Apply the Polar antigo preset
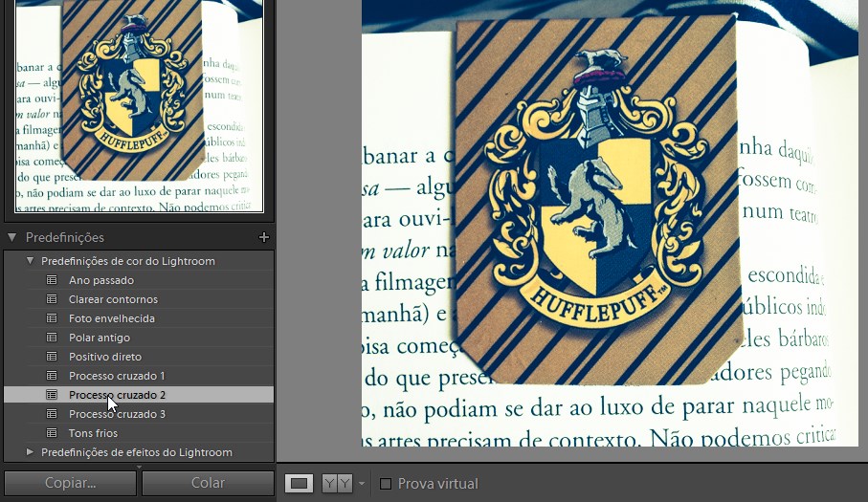The image size is (868, 502). (x=100, y=338)
